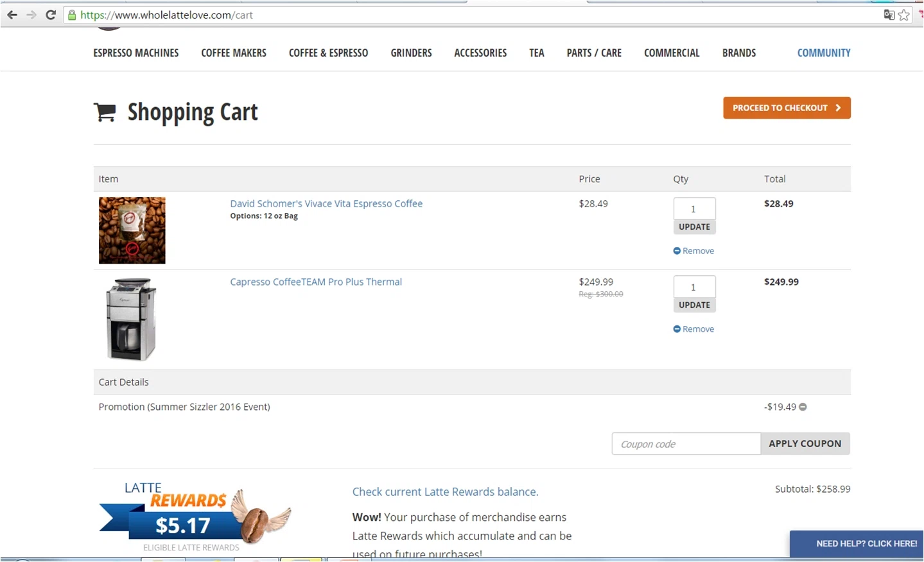This screenshot has width=924, height=562.
Task: Click the Reg: $300.00 strikethrough price
Action: (601, 294)
